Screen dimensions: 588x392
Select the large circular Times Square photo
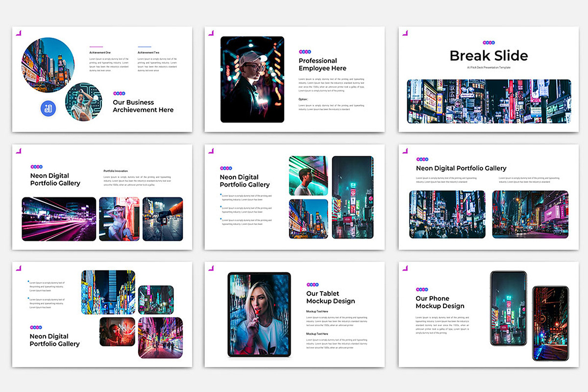pyautogui.click(x=48, y=65)
